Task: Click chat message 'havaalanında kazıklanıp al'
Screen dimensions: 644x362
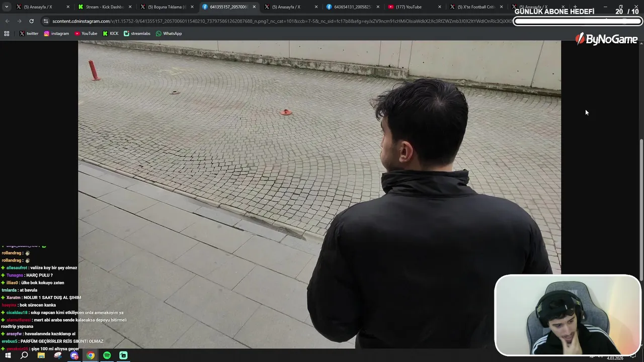Action: 50,334
